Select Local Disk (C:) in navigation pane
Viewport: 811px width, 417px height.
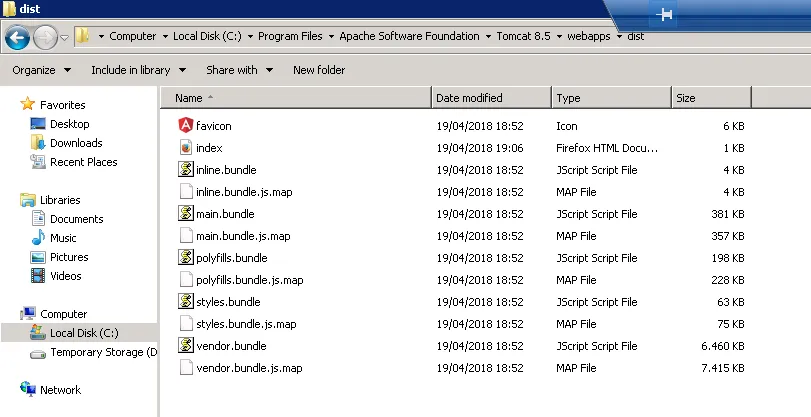[x=83, y=333]
